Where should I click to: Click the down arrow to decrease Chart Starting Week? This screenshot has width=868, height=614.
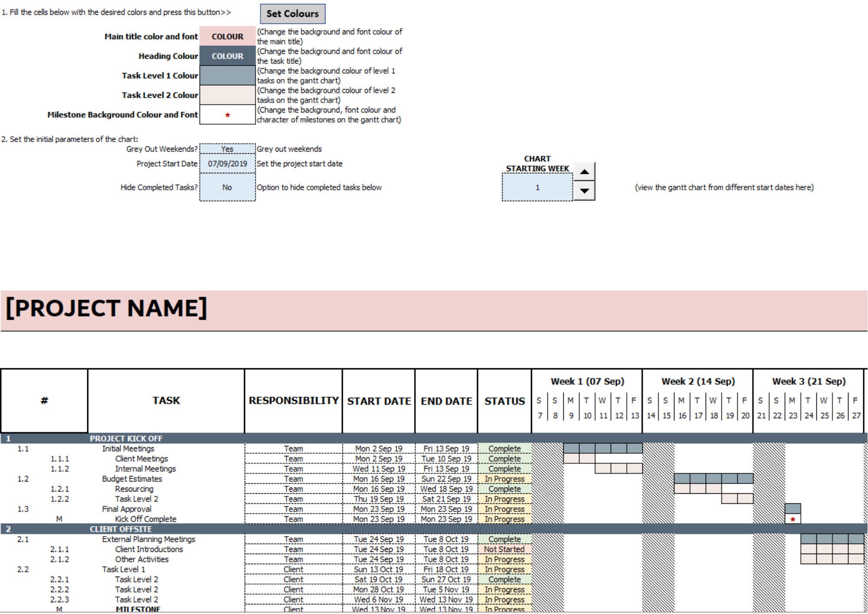(584, 190)
